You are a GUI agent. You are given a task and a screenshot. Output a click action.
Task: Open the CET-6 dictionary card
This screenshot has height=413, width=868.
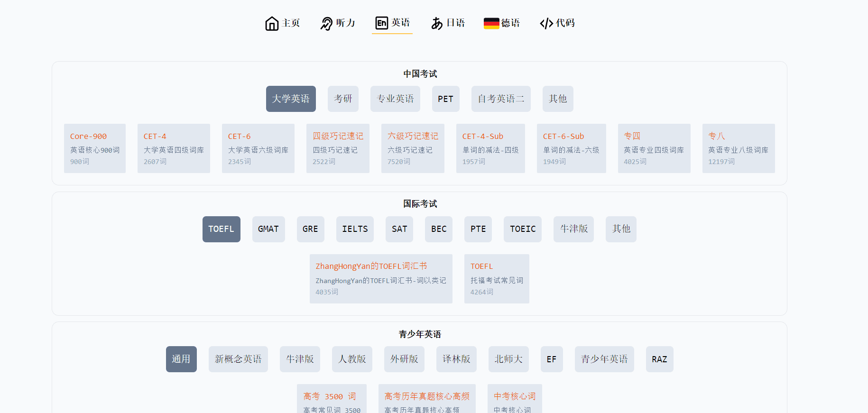point(258,148)
